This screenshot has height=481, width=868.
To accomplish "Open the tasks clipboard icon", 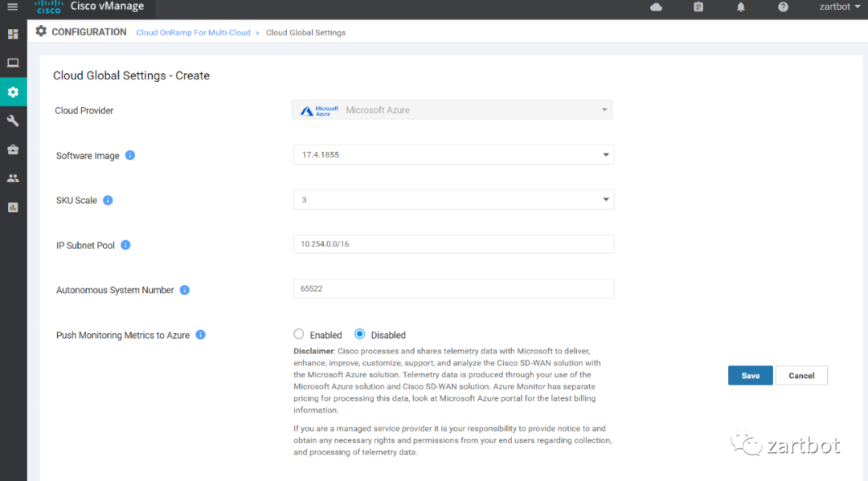I will click(x=698, y=7).
